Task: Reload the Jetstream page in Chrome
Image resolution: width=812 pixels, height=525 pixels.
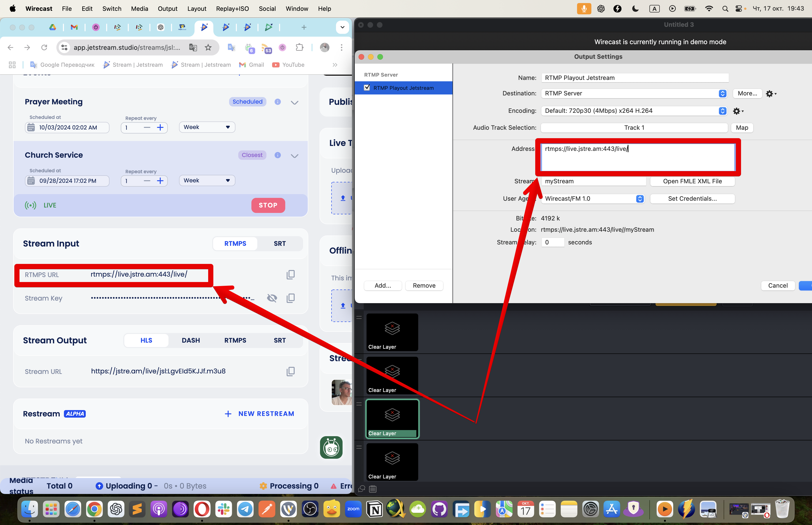Action: (x=44, y=47)
